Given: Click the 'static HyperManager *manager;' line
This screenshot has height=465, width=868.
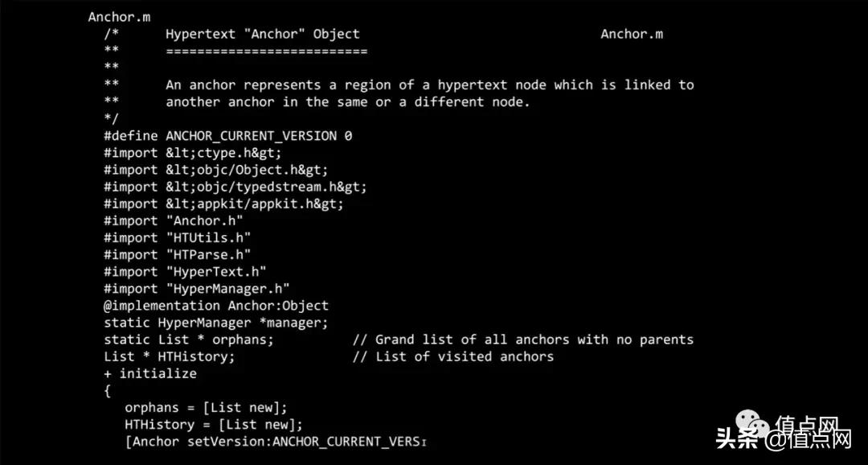Looking at the screenshot, I should (x=216, y=323).
